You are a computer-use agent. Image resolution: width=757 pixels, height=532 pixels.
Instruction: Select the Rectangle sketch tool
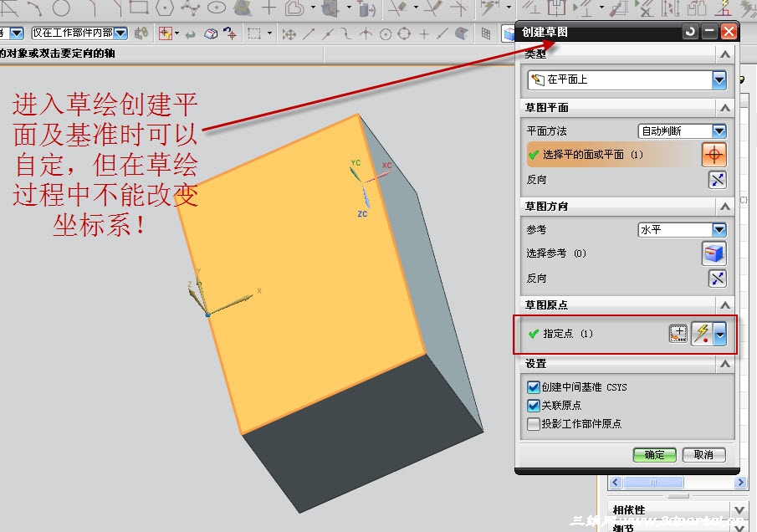139,8
